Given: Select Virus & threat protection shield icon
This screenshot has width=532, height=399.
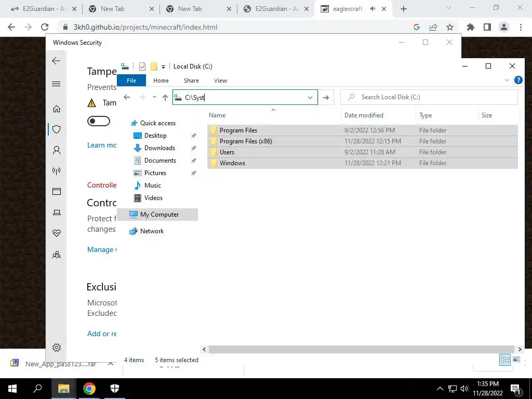Looking at the screenshot, I should [56, 129].
